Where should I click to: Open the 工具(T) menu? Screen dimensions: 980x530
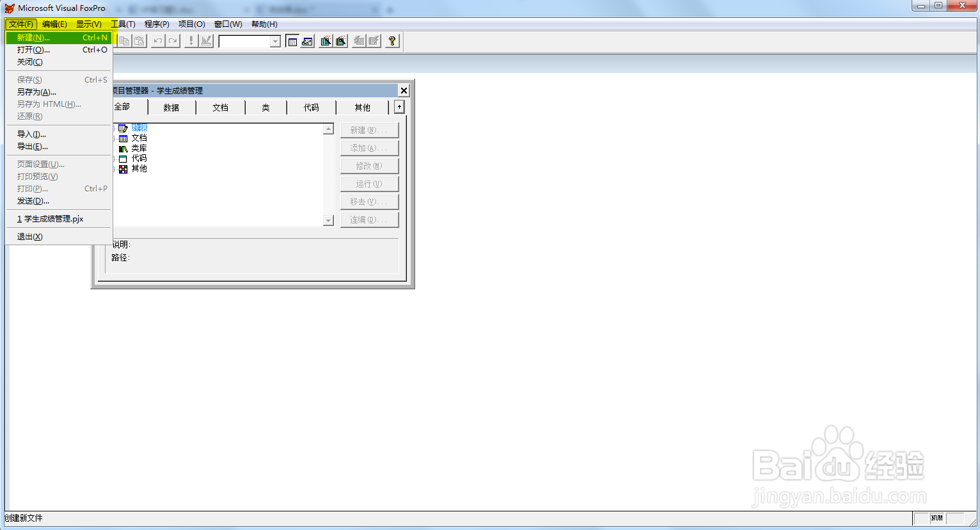[x=123, y=24]
